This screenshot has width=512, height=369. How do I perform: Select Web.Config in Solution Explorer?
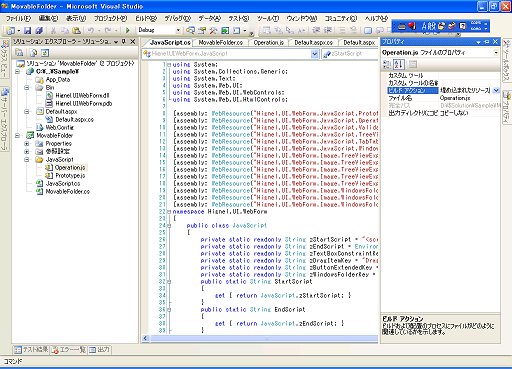[x=60, y=128]
